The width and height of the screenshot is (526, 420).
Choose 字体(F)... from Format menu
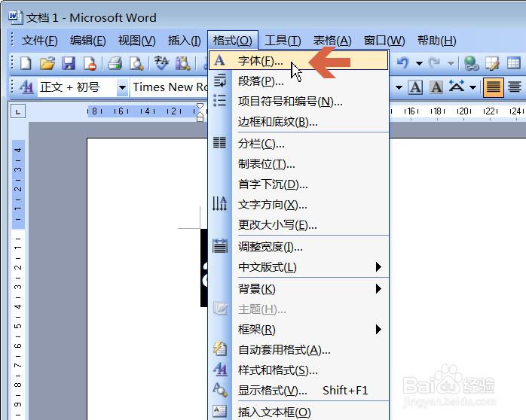tap(298, 60)
